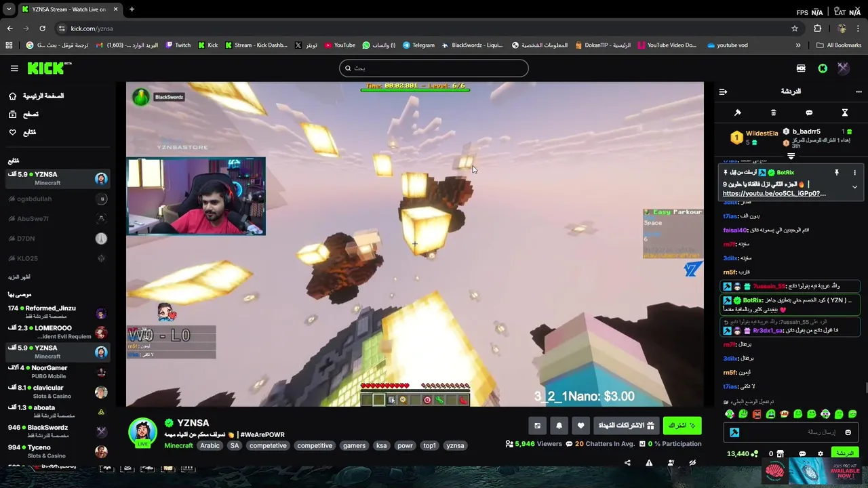Click the speech bubble icon above chat
The image size is (868, 488).
tap(809, 113)
